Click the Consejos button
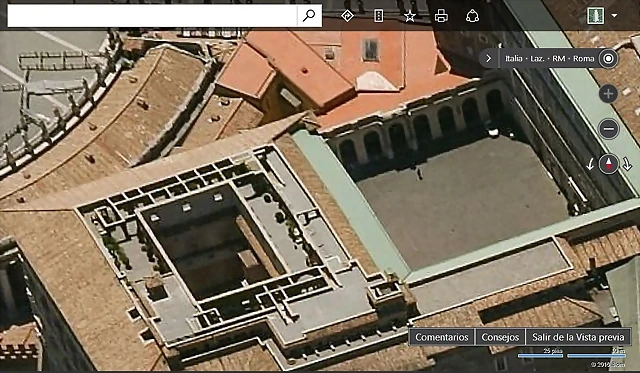Image resolution: width=640 pixels, height=373 pixels. coord(500,337)
